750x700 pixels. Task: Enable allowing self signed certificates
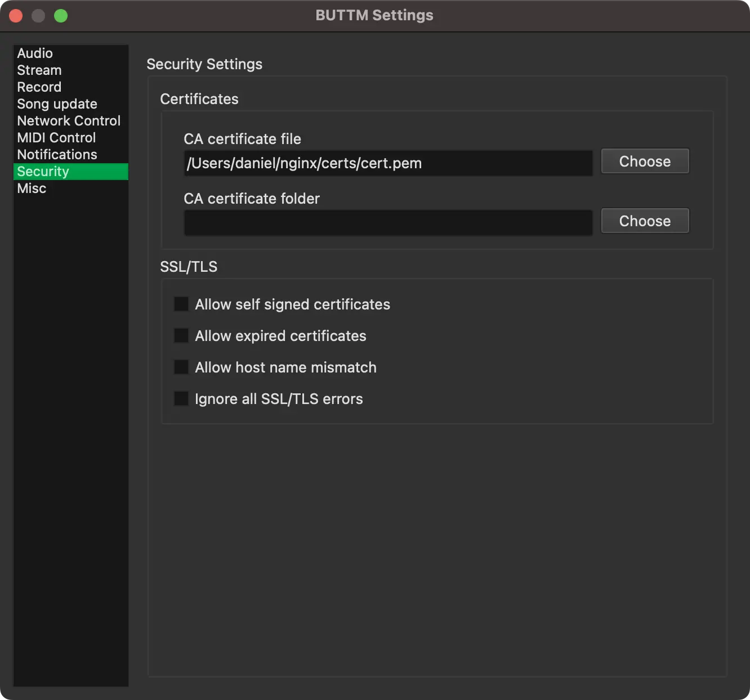[181, 303]
